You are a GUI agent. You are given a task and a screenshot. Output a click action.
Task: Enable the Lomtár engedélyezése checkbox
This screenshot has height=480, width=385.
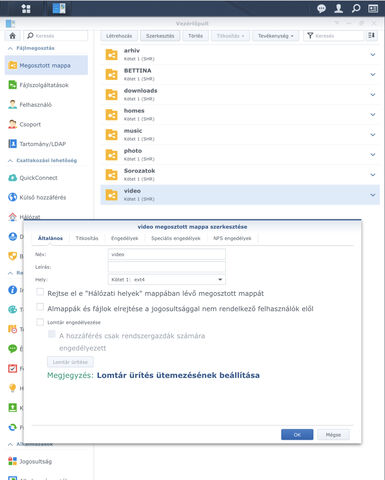(40, 322)
